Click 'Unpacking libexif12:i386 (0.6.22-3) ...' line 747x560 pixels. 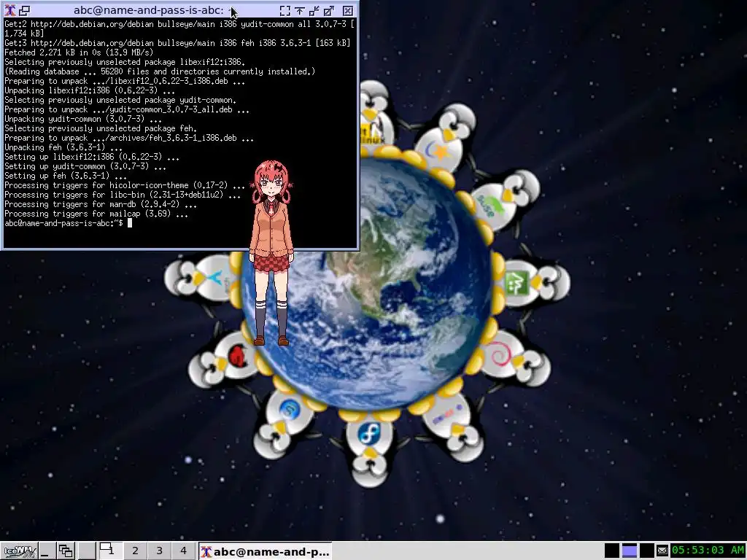[x=90, y=90]
